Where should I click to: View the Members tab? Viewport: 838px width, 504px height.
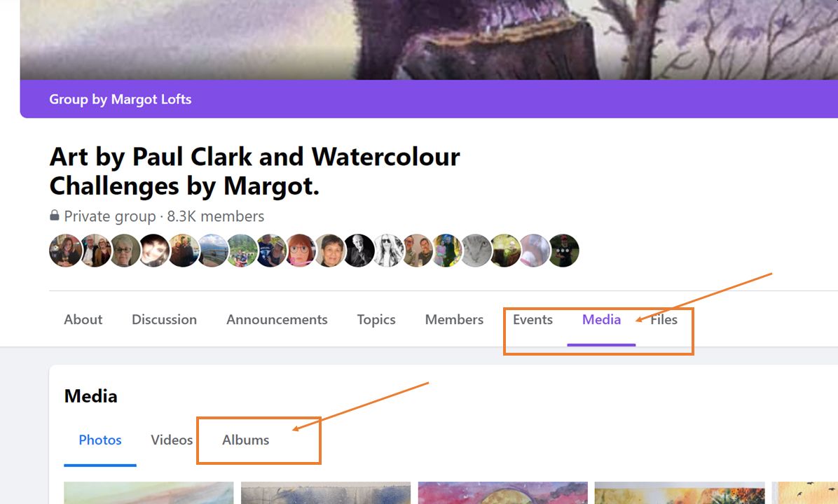pyautogui.click(x=454, y=319)
